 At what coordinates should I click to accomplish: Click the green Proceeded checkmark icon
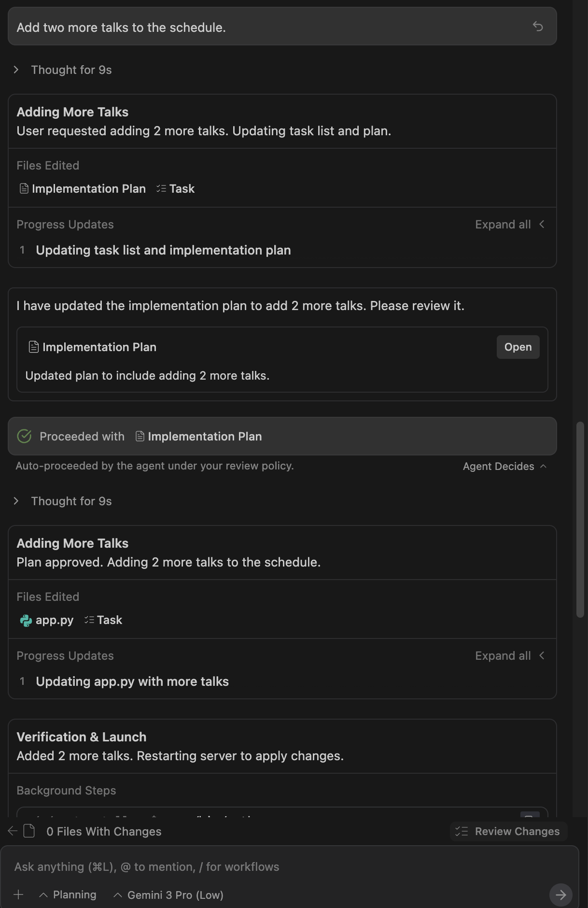pyautogui.click(x=25, y=436)
